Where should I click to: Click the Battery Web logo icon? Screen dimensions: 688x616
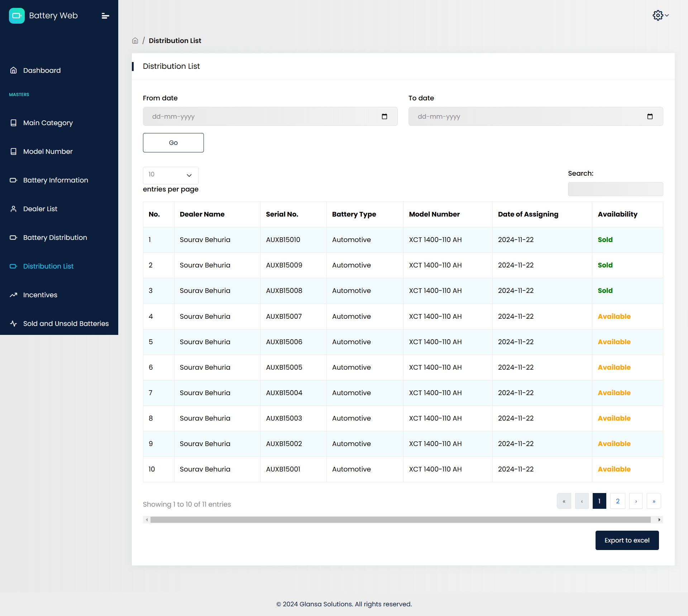16,16
